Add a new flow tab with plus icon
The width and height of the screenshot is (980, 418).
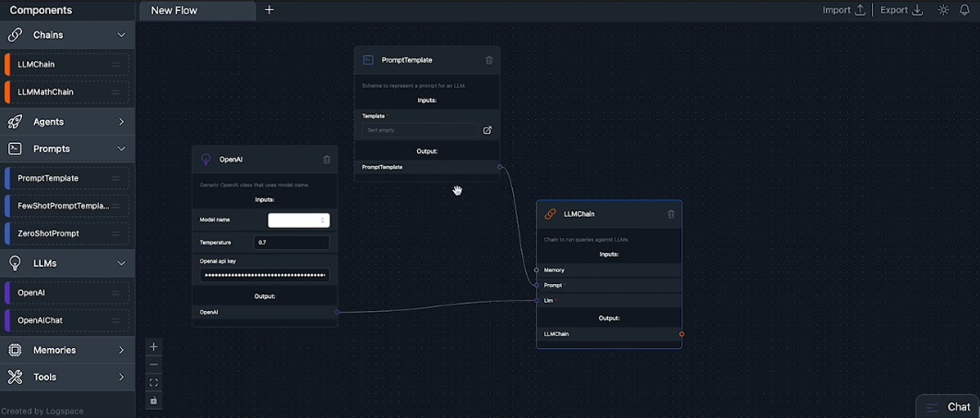(x=269, y=10)
